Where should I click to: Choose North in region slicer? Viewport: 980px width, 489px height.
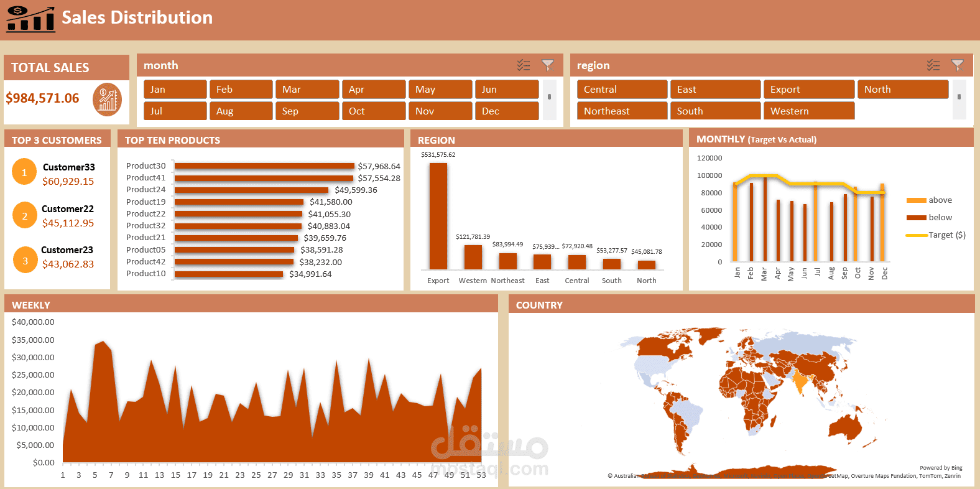coord(903,89)
